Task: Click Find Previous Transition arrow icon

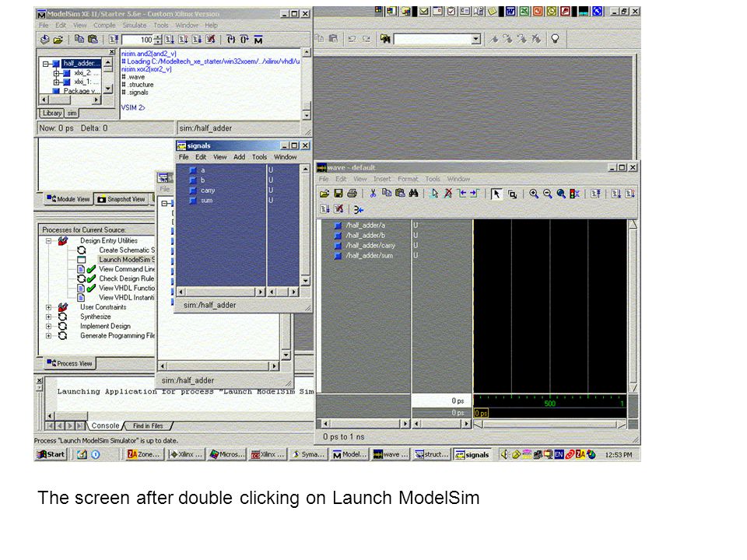Action: coord(461,194)
